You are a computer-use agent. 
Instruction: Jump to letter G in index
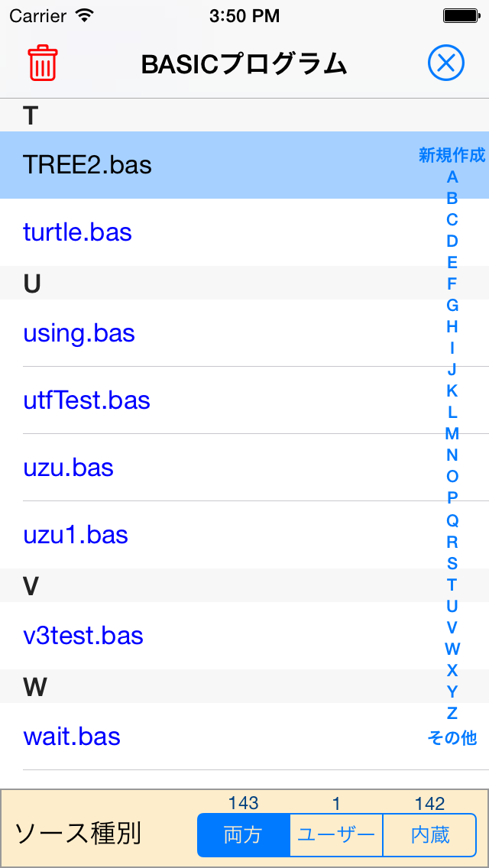coord(452,305)
